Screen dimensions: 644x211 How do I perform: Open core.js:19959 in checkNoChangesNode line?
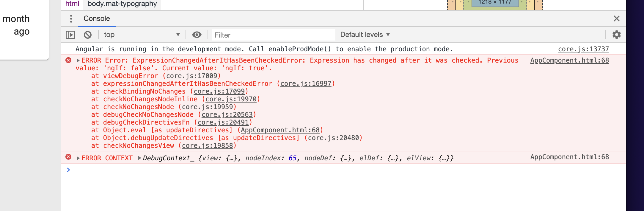click(x=207, y=107)
